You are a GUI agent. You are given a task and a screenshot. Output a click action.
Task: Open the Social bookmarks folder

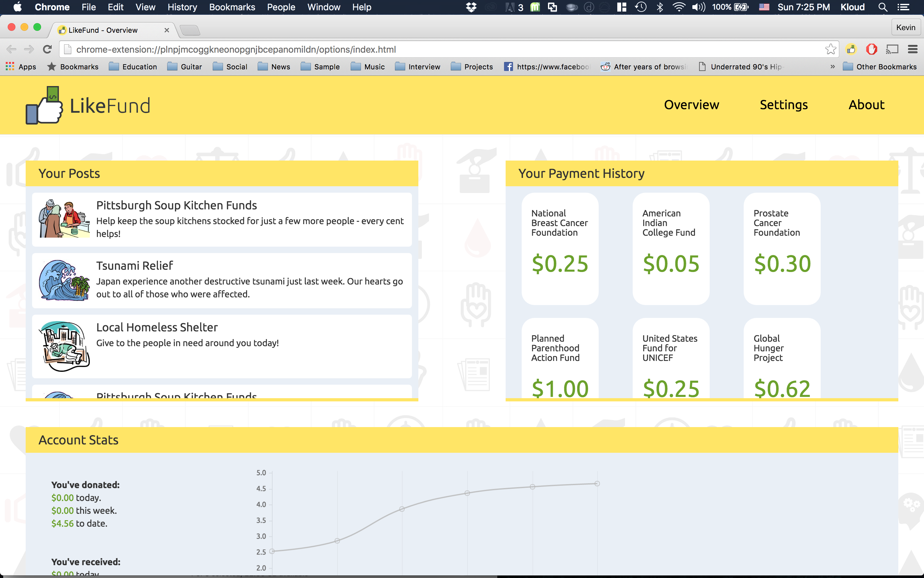point(230,67)
